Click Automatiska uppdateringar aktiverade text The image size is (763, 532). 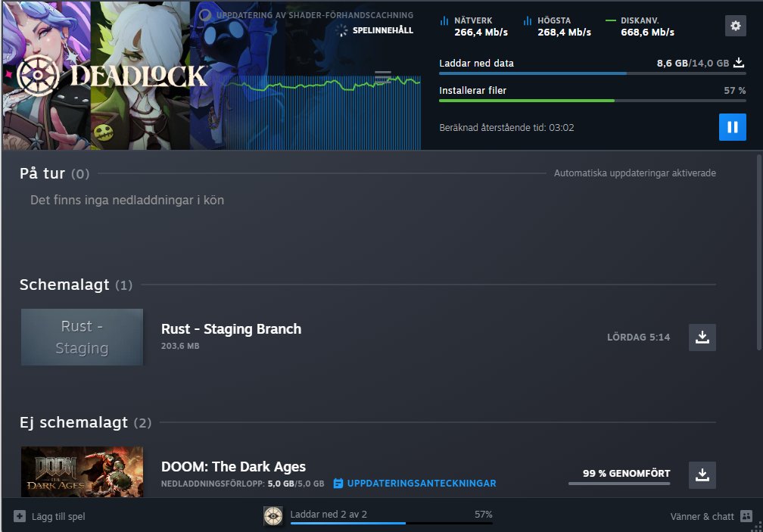[x=634, y=173]
